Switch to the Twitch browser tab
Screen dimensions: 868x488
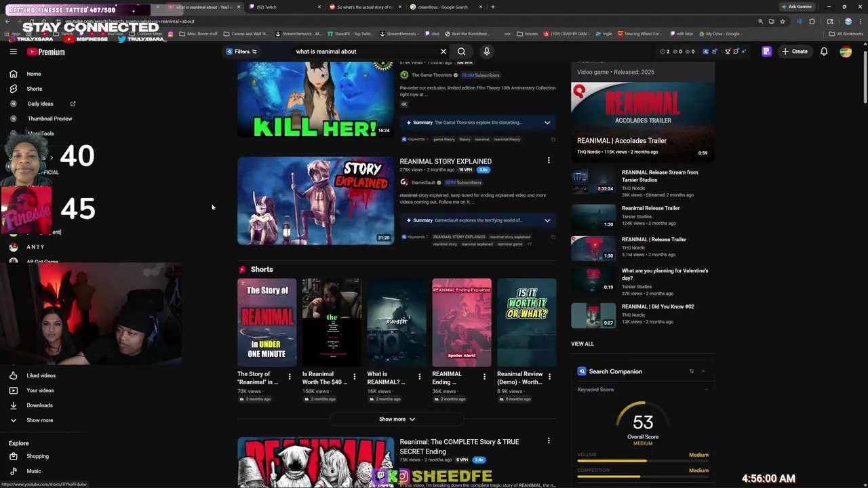pos(283,7)
